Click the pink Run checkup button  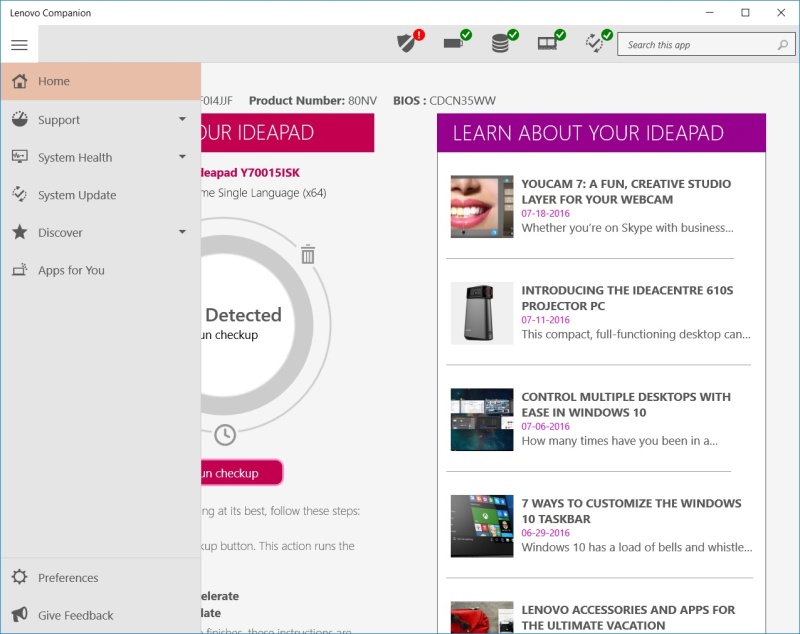tap(242, 473)
